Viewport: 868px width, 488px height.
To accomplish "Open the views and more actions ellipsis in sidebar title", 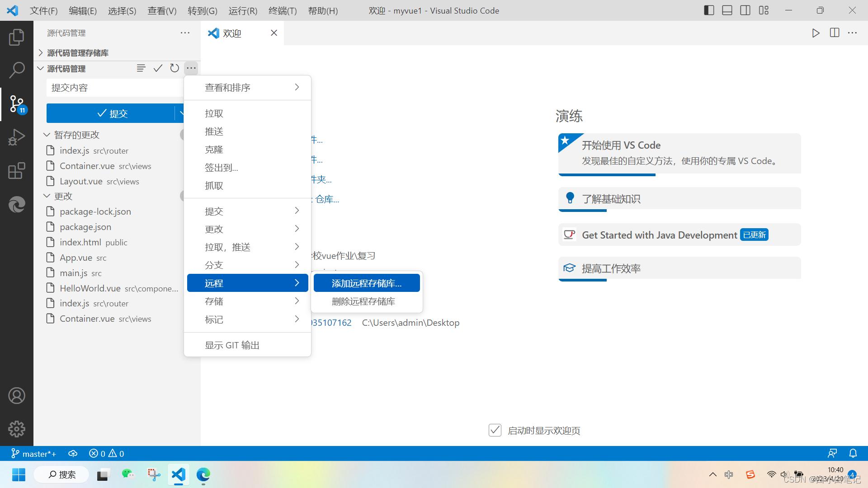I will coord(185,33).
